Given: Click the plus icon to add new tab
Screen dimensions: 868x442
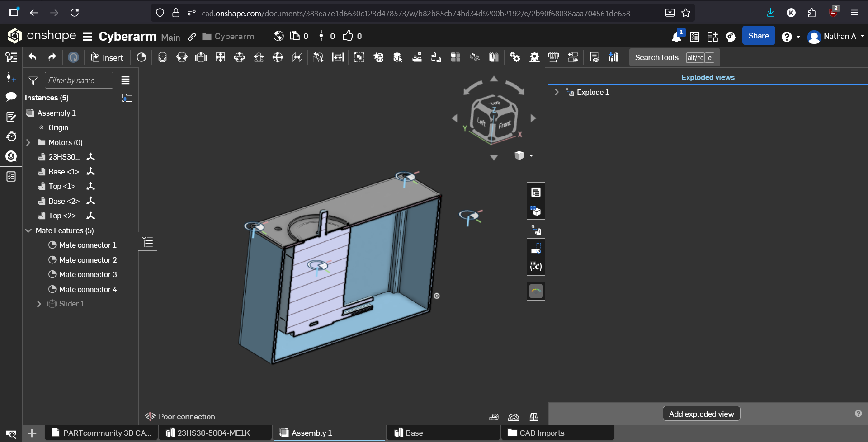Looking at the screenshot, I should [32, 433].
